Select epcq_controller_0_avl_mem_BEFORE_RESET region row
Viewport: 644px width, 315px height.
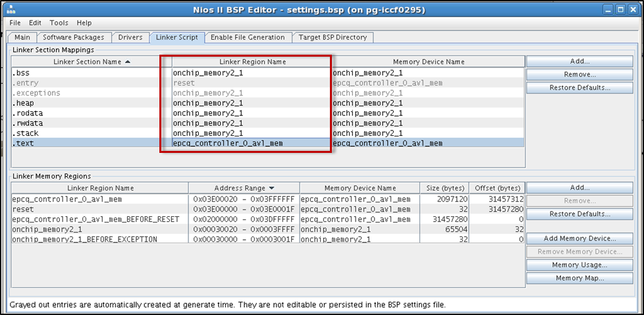268,219
